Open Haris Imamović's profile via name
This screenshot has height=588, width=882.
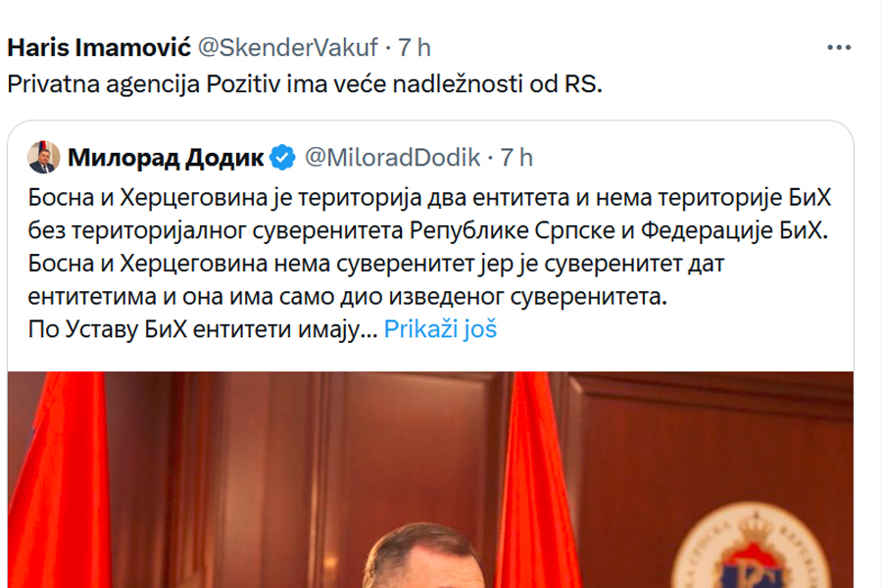pyautogui.click(x=99, y=47)
